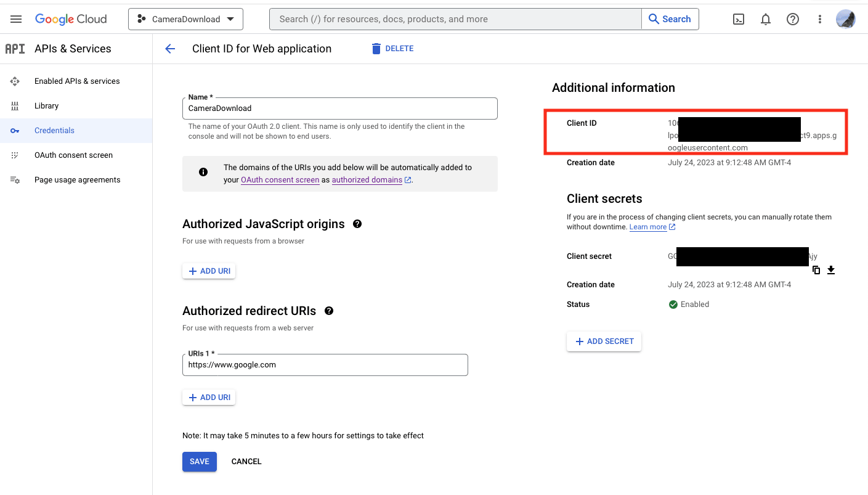Download the client secret JSON
The image size is (868, 495).
click(x=831, y=270)
